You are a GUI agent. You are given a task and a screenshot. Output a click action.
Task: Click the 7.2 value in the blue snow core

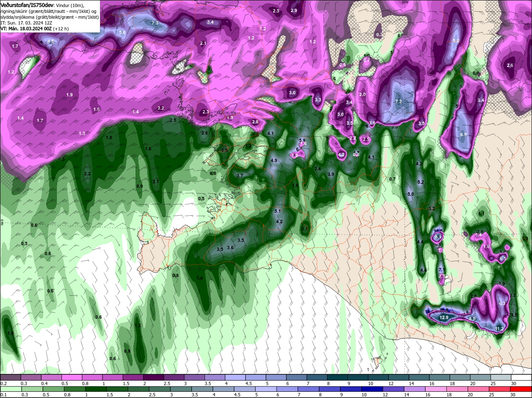[399, 102]
